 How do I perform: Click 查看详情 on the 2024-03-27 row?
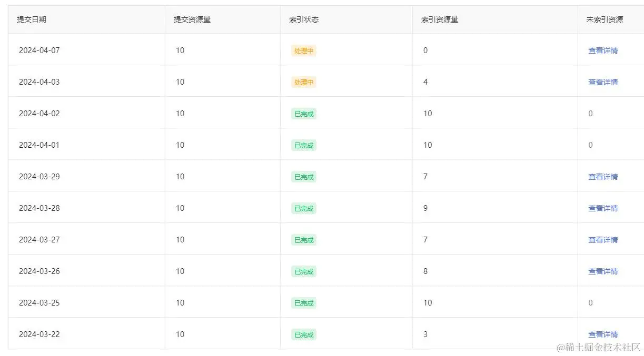point(602,240)
